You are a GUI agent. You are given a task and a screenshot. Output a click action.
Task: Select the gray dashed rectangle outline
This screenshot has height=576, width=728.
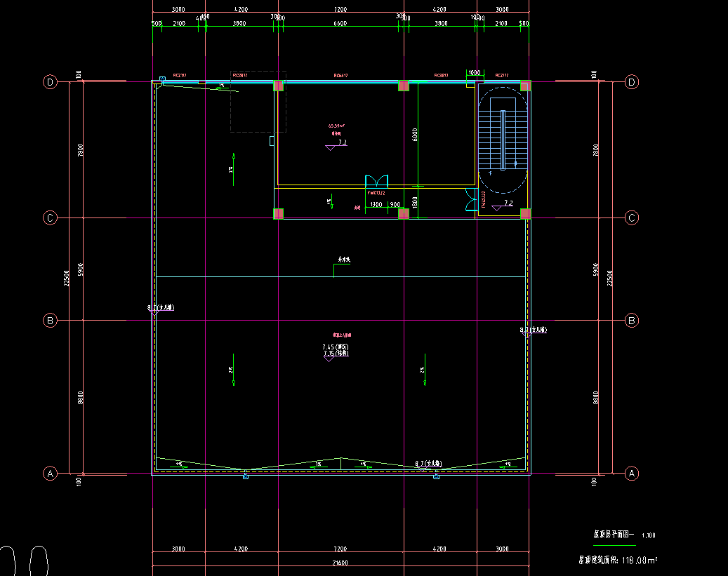click(258, 102)
